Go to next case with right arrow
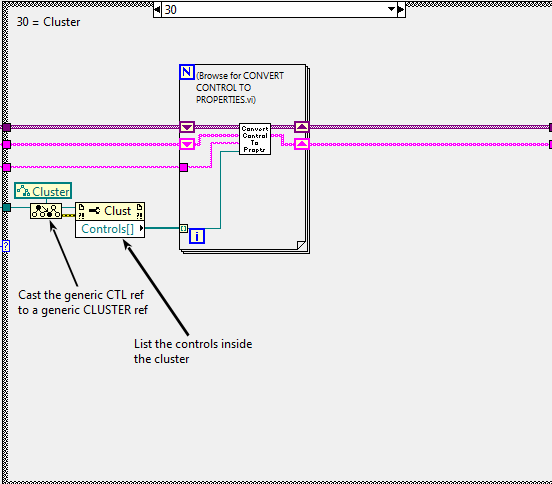Screen dimensions: 552x484 pyautogui.click(x=401, y=10)
